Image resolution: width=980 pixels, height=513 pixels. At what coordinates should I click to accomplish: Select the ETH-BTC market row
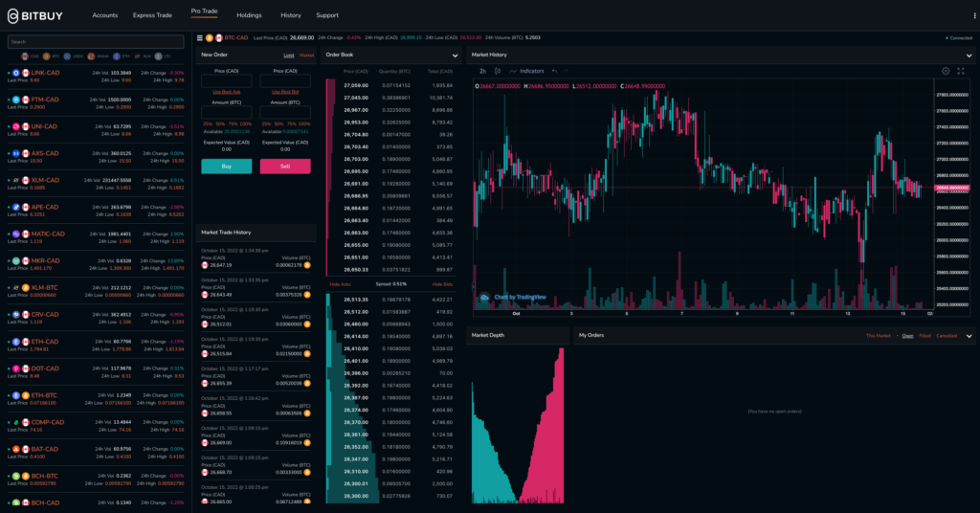click(x=96, y=399)
